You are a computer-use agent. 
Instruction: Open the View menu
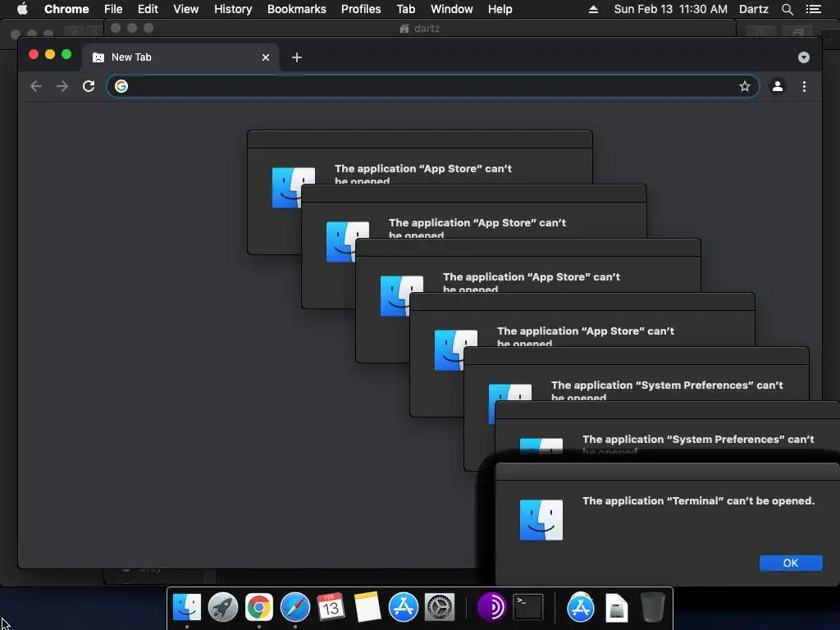186,9
